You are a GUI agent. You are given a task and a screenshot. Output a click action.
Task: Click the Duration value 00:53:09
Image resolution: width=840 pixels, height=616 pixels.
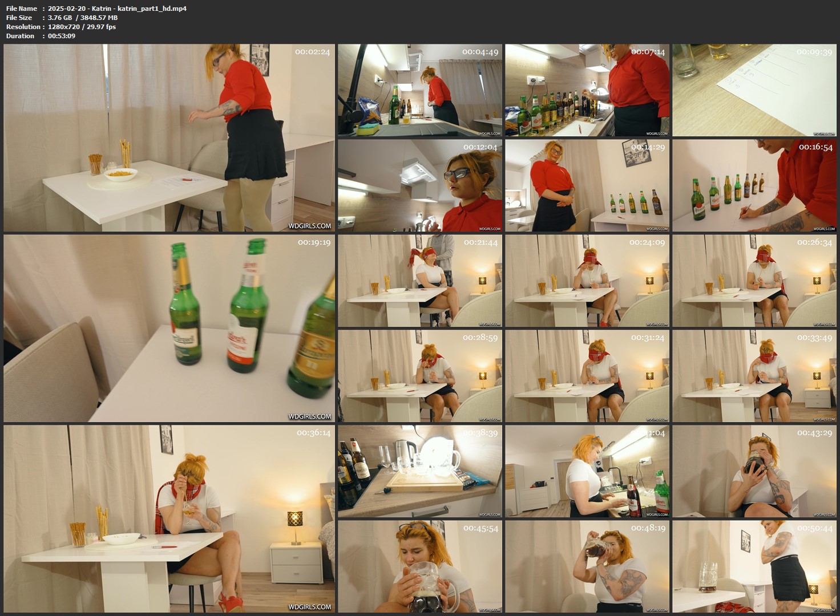pos(62,36)
